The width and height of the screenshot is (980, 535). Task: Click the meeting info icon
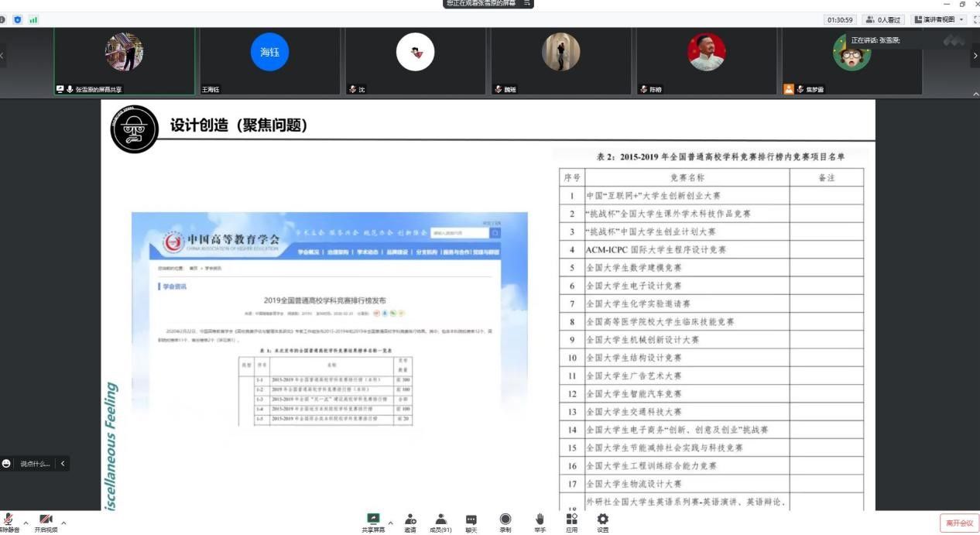point(2,19)
